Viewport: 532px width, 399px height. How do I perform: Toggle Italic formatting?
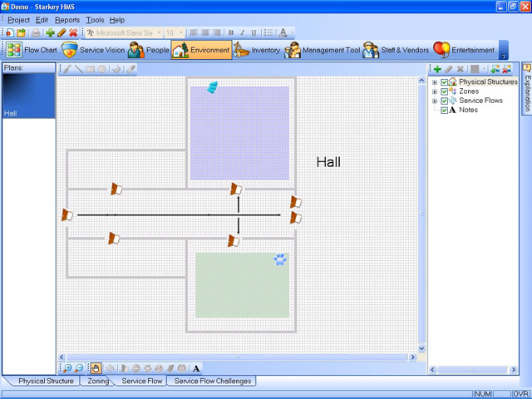coord(242,32)
